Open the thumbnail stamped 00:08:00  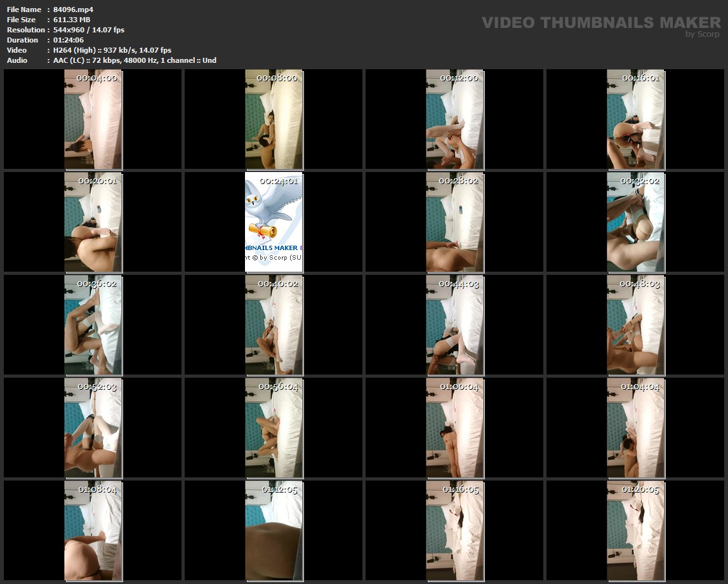click(x=274, y=119)
